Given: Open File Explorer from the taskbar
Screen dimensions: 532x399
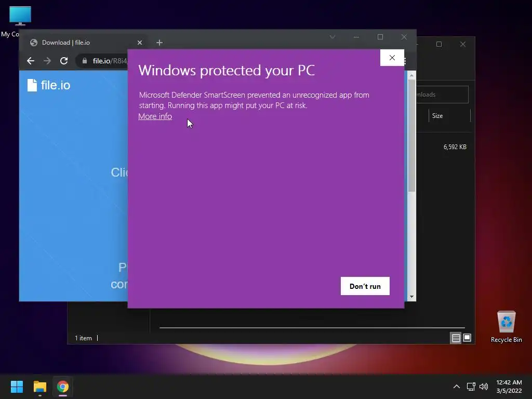Looking at the screenshot, I should (x=40, y=387).
